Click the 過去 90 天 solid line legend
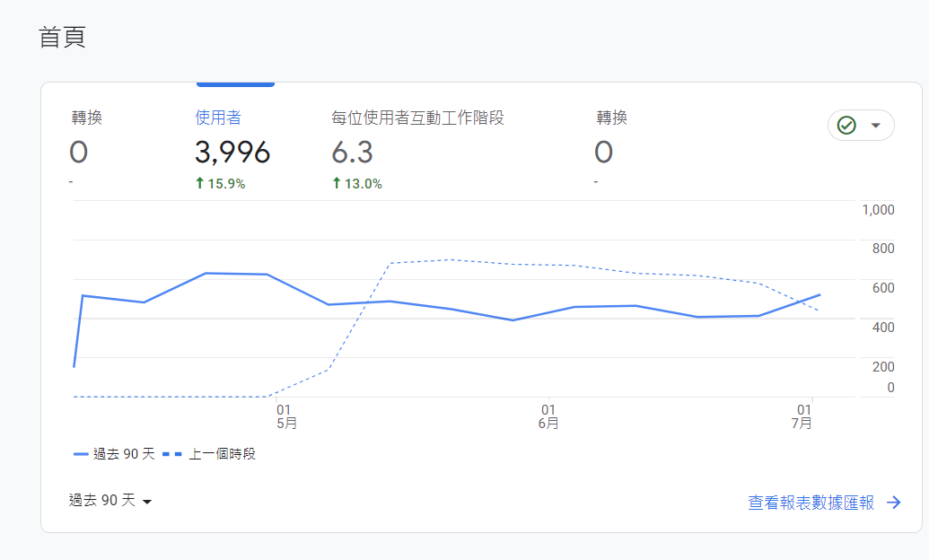 (114, 454)
